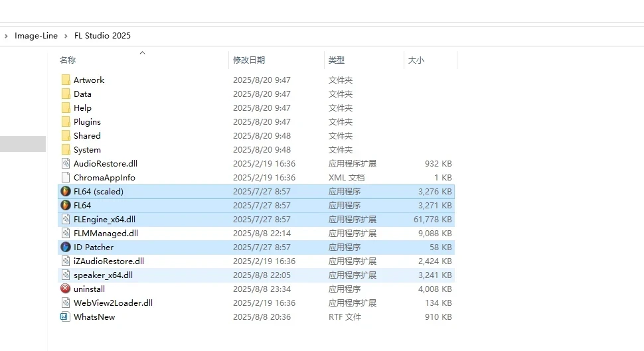Click the 2025/8/8 20:36 date cell
The width and height of the screenshot is (644, 351).
coord(262,317)
